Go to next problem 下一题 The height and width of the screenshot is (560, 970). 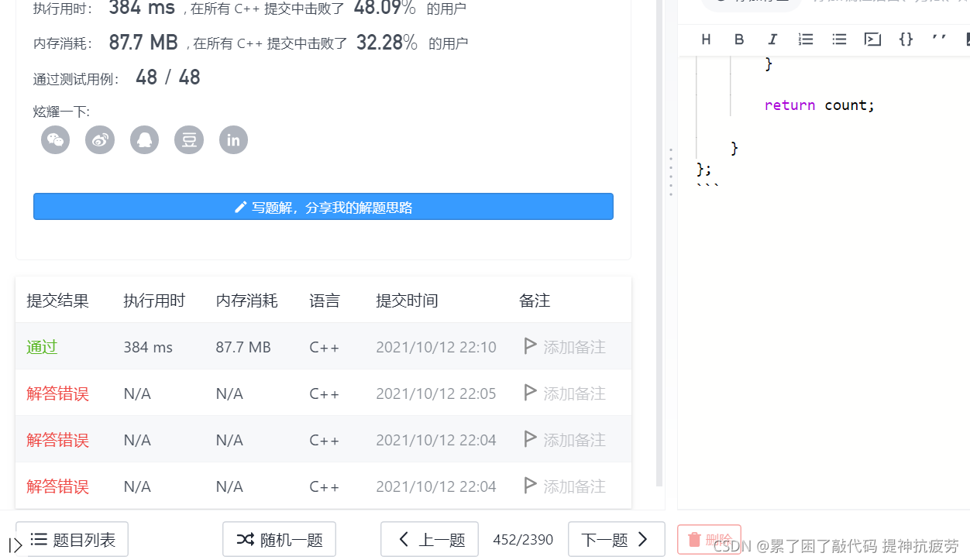[x=617, y=540]
